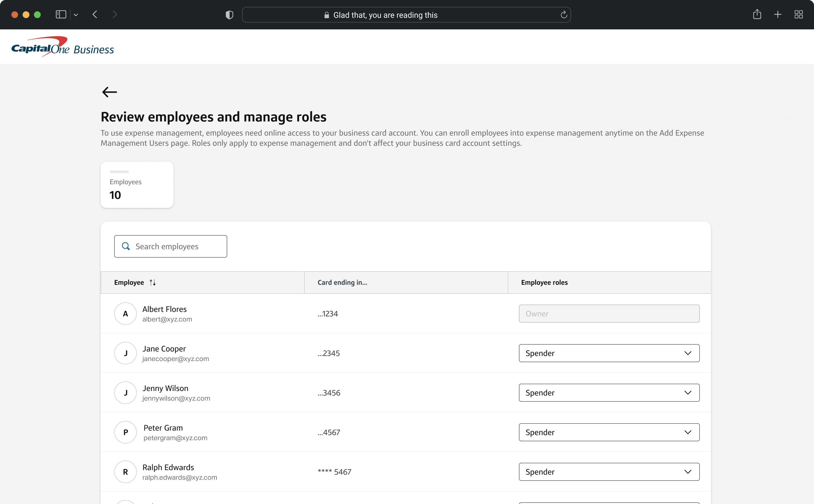This screenshot has height=504, width=814.
Task: Click the Capital One Business logo
Action: pos(63,47)
